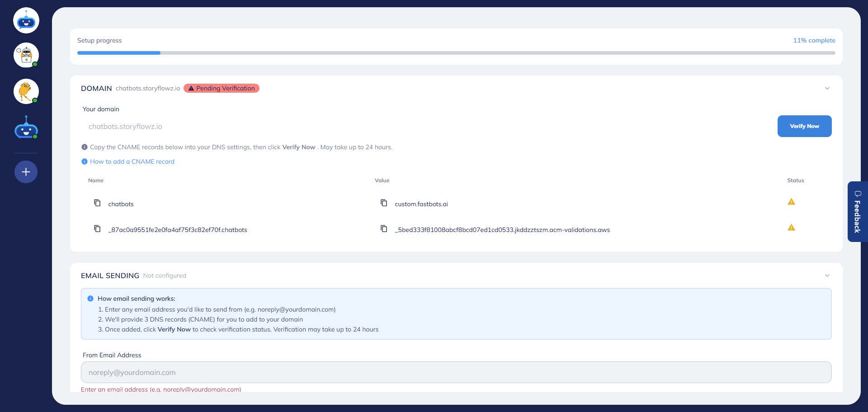Copy the _87ac0a9551 CNAME record name
The height and width of the screenshot is (412, 868).
tap(97, 229)
